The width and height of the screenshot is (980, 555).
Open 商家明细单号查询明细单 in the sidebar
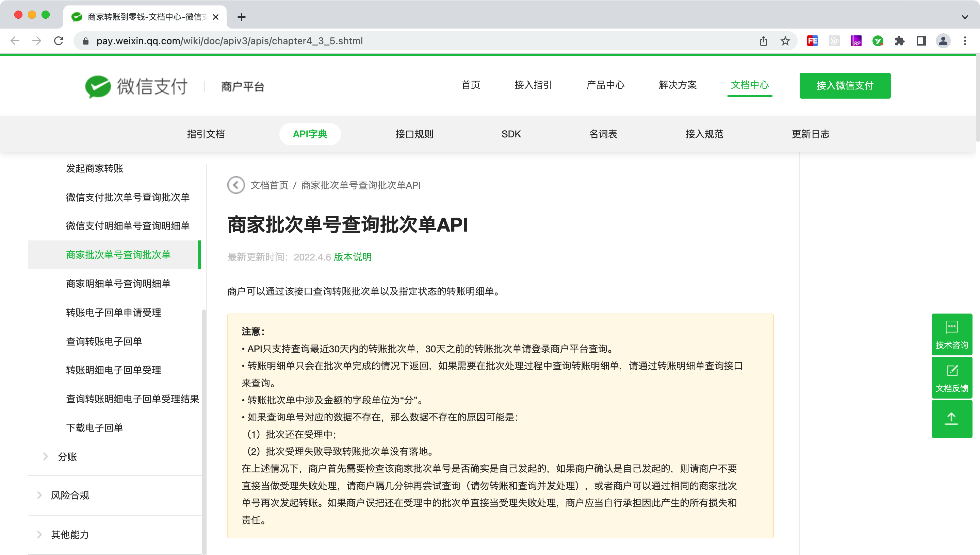click(118, 284)
